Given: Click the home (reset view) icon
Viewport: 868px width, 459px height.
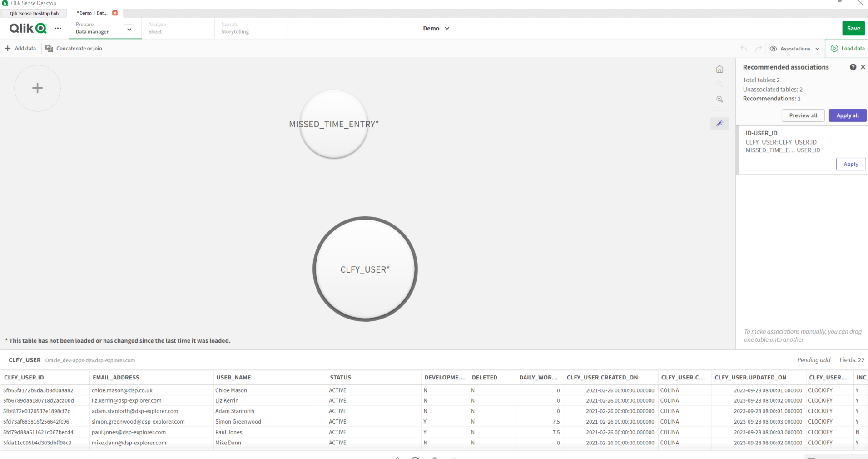Looking at the screenshot, I should [x=719, y=69].
